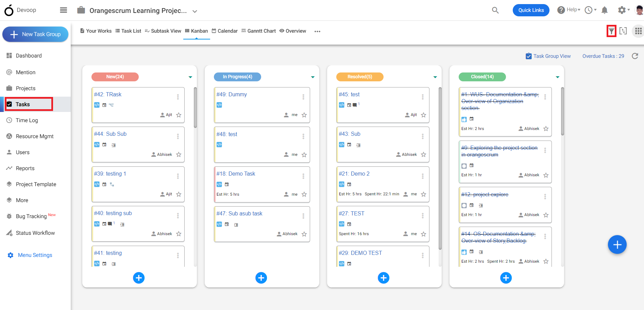Open options menu for #12 project explore
Screen dimensions: 644x310
545,197
